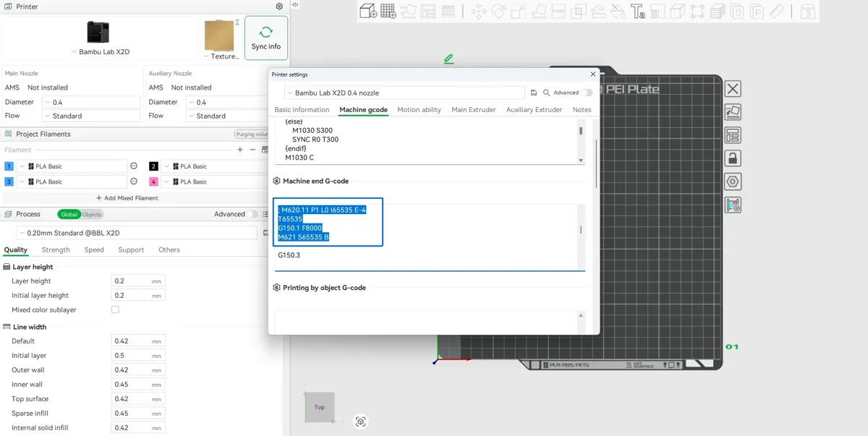Toggle Advanced switch in Process panel
This screenshot has width=868, height=436.
click(x=252, y=214)
